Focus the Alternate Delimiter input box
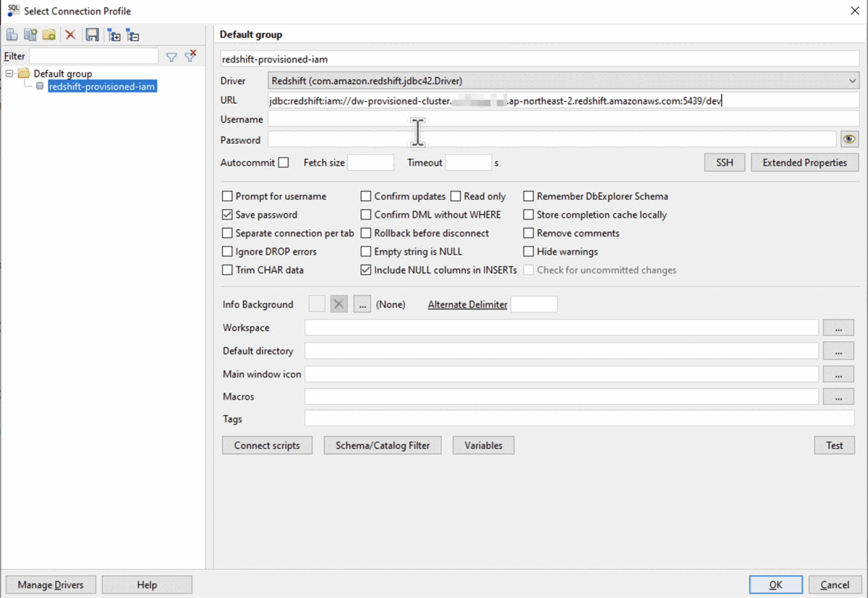This screenshot has height=598, width=868. point(534,304)
